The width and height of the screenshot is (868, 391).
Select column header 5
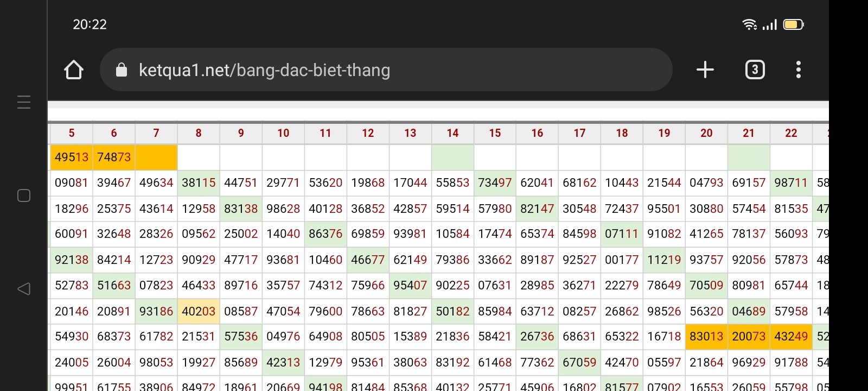coord(72,133)
